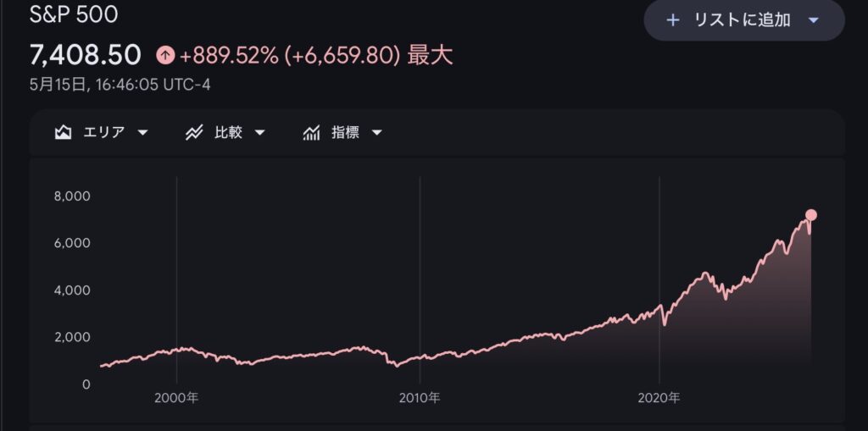Click the pink endpoint dot on chart
This screenshot has height=431, width=868.
pyautogui.click(x=811, y=215)
